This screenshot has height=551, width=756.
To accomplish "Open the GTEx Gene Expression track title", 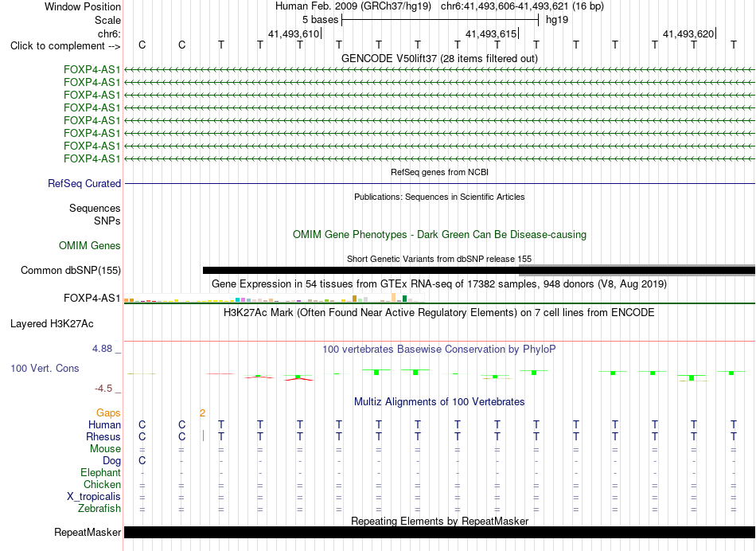I will (439, 283).
